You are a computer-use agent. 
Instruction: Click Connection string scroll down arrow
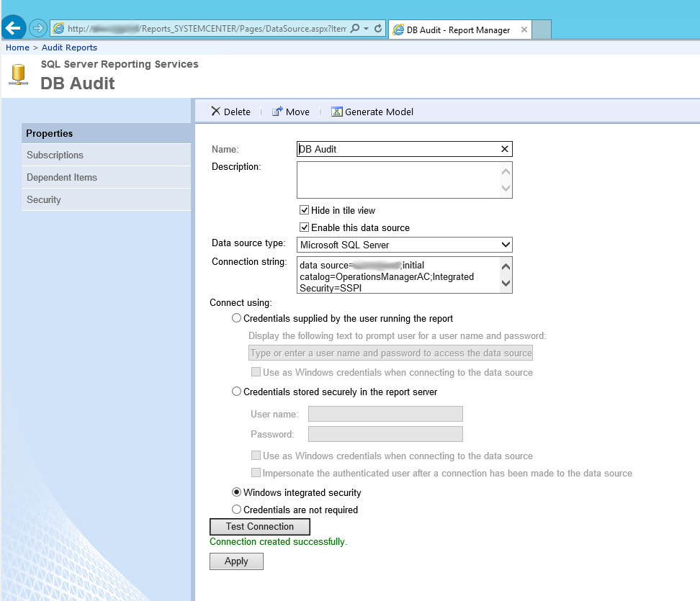click(506, 283)
